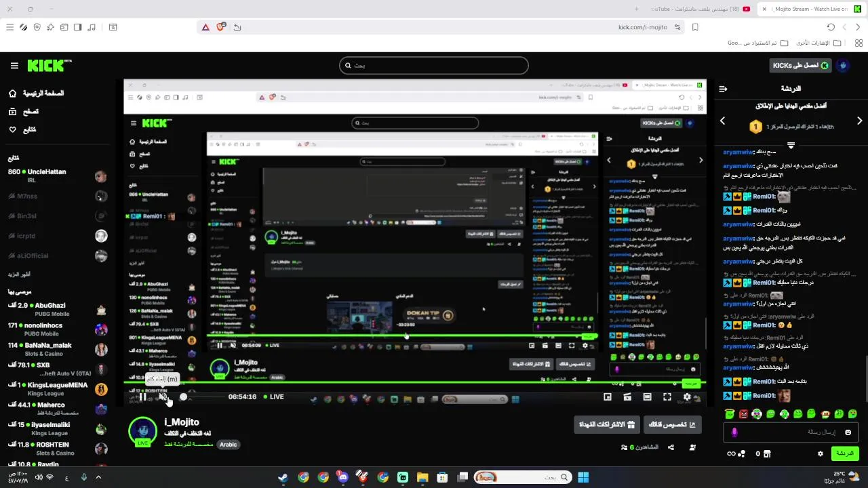Open the Other Bookmarks folder
The image size is (868, 488).
(818, 43)
